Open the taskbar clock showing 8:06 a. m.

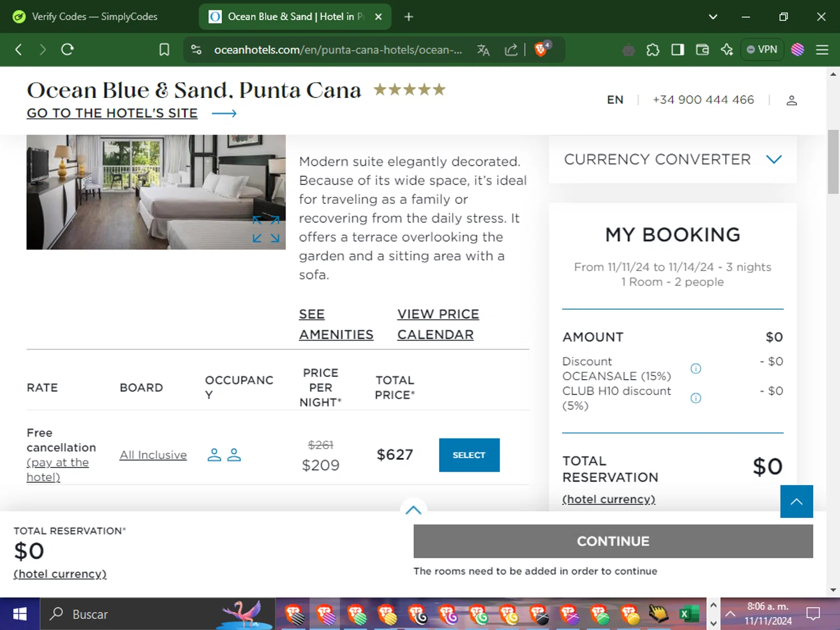point(768,614)
